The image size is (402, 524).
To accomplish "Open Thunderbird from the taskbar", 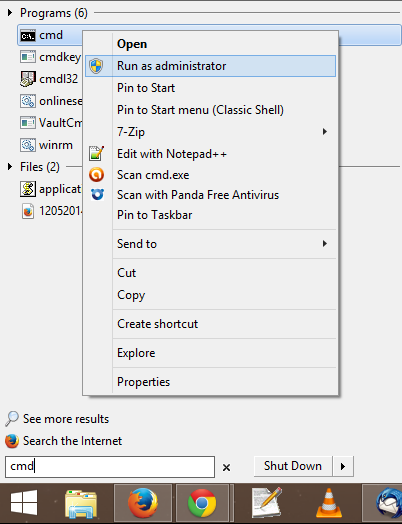I will click(x=388, y=503).
